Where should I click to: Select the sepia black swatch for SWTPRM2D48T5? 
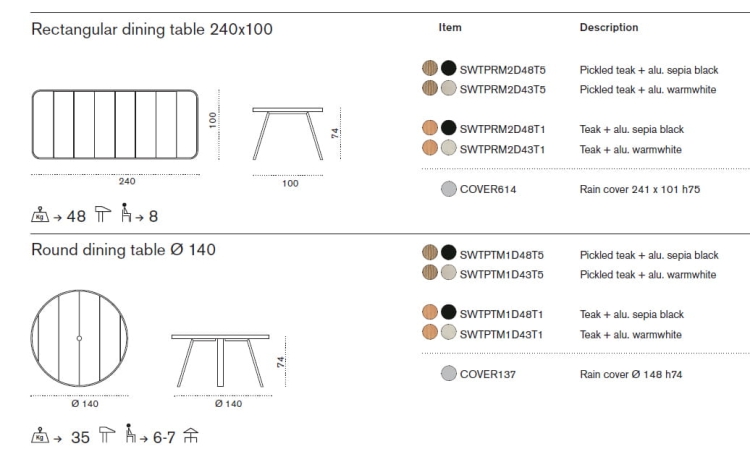(x=448, y=70)
